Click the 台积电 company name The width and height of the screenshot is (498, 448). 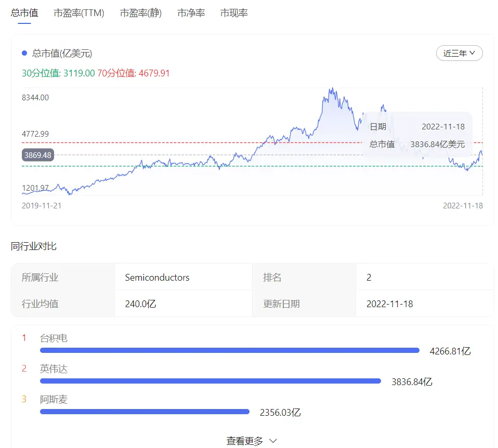tap(54, 338)
